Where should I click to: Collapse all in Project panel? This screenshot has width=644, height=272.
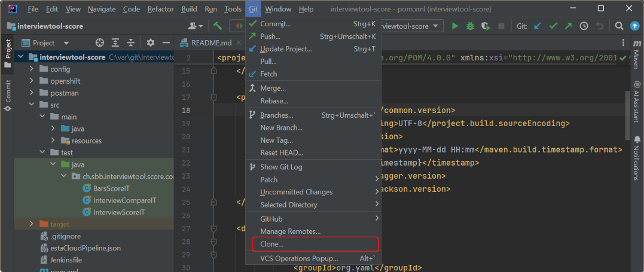tap(130, 42)
